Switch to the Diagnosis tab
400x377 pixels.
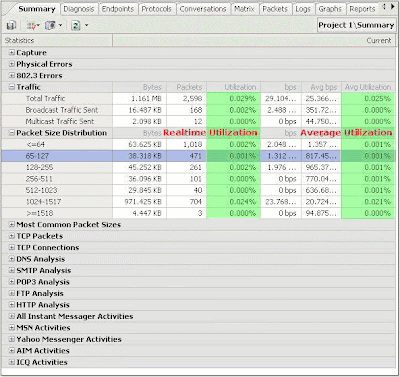click(79, 9)
